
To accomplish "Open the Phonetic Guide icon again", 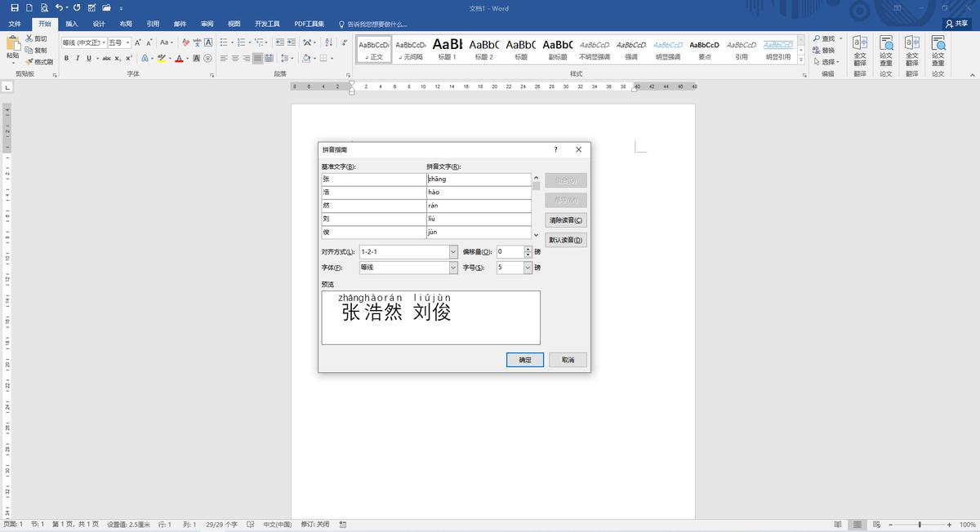I will [x=197, y=42].
